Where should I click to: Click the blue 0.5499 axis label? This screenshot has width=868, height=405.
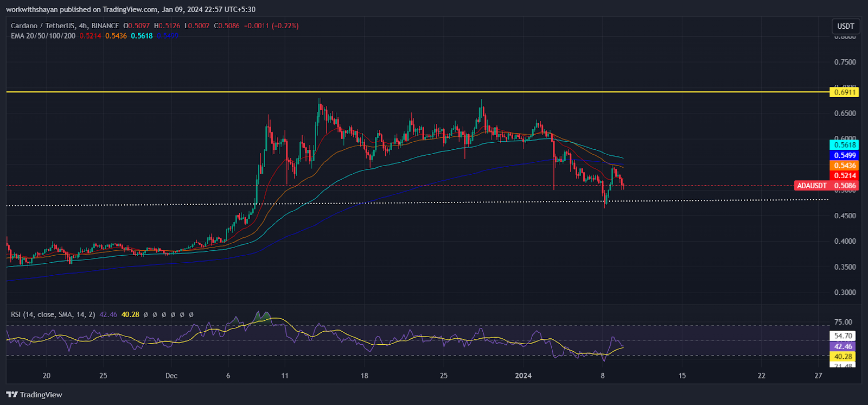click(845, 155)
